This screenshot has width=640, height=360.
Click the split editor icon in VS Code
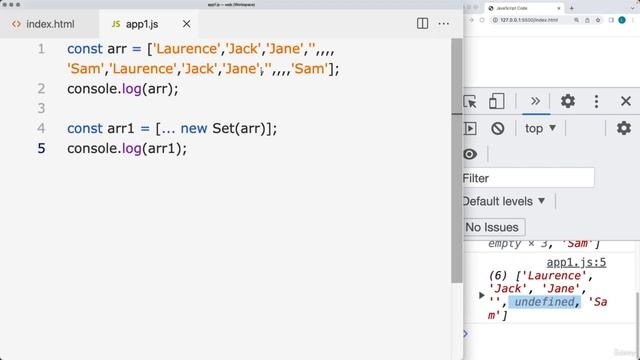(422, 24)
